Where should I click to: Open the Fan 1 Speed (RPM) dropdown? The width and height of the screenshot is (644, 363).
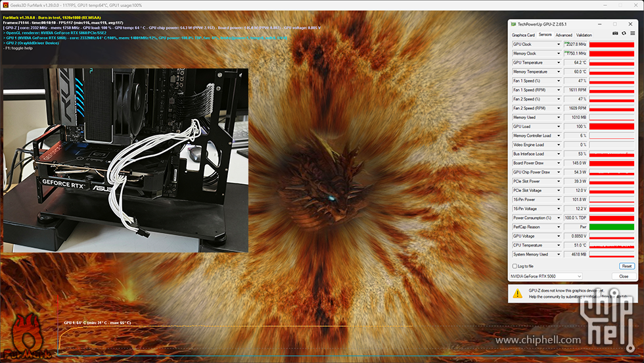coord(558,90)
